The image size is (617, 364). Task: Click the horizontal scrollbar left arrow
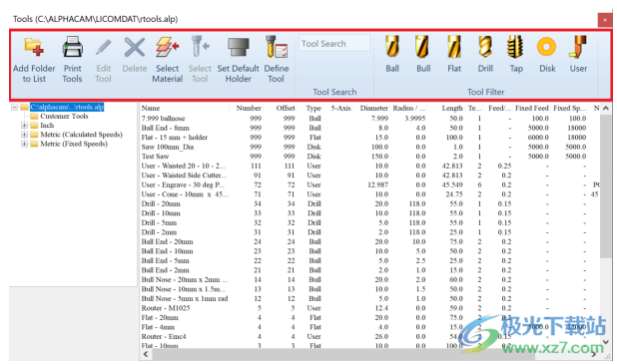tap(146, 354)
